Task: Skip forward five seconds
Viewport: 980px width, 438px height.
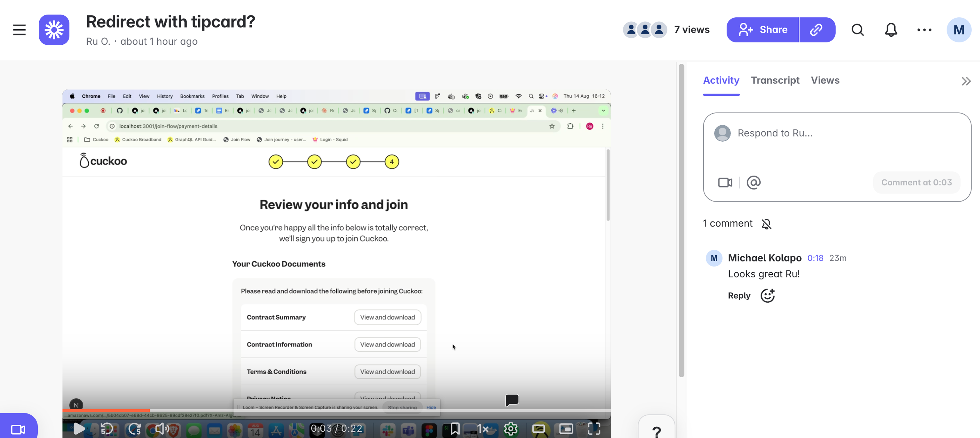Action: coord(134,429)
